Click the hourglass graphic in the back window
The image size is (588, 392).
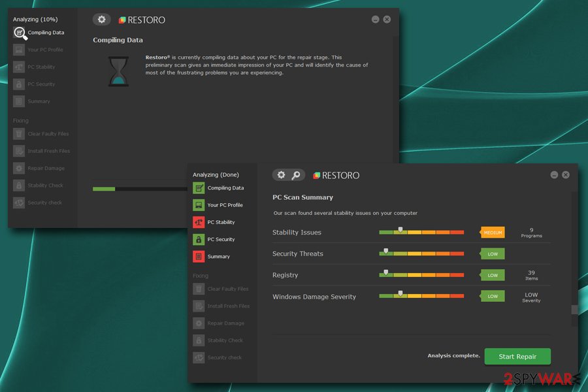point(118,71)
